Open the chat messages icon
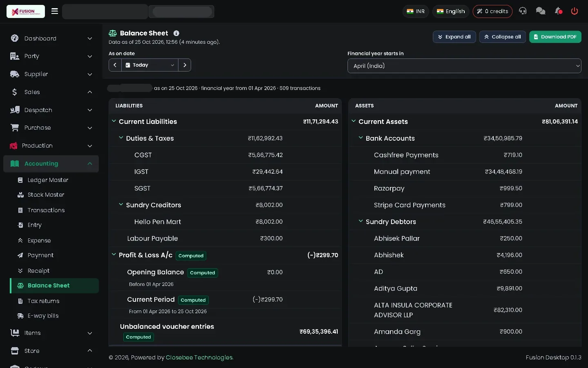 pos(541,11)
